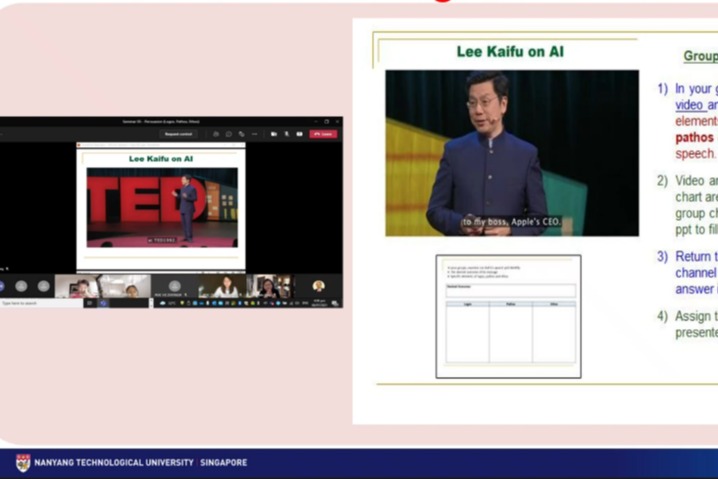Click the underlined video link on slide
This screenshot has height=479, width=718.
pos(688,105)
